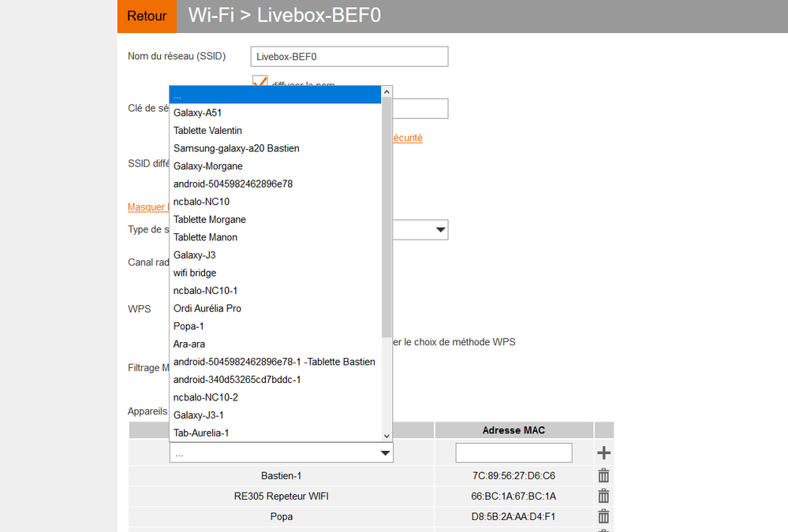Select Tablette Morgane option
Image resolution: width=788 pixels, height=532 pixels.
coord(275,220)
